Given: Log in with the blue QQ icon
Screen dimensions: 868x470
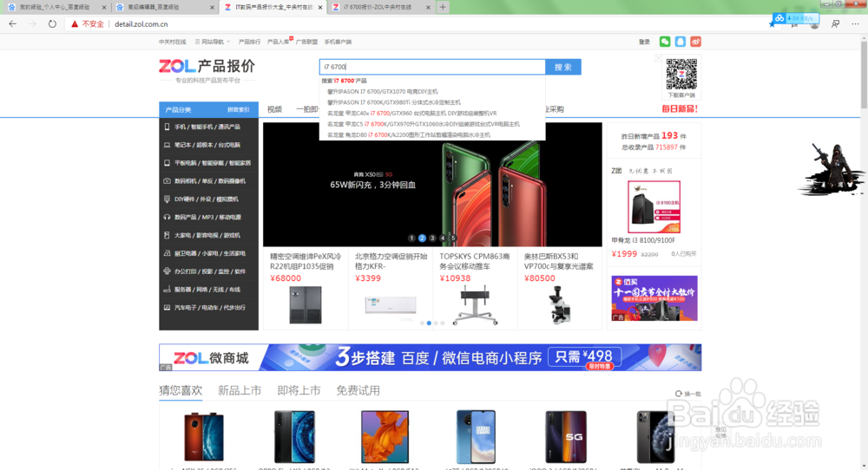Looking at the screenshot, I should [x=681, y=42].
